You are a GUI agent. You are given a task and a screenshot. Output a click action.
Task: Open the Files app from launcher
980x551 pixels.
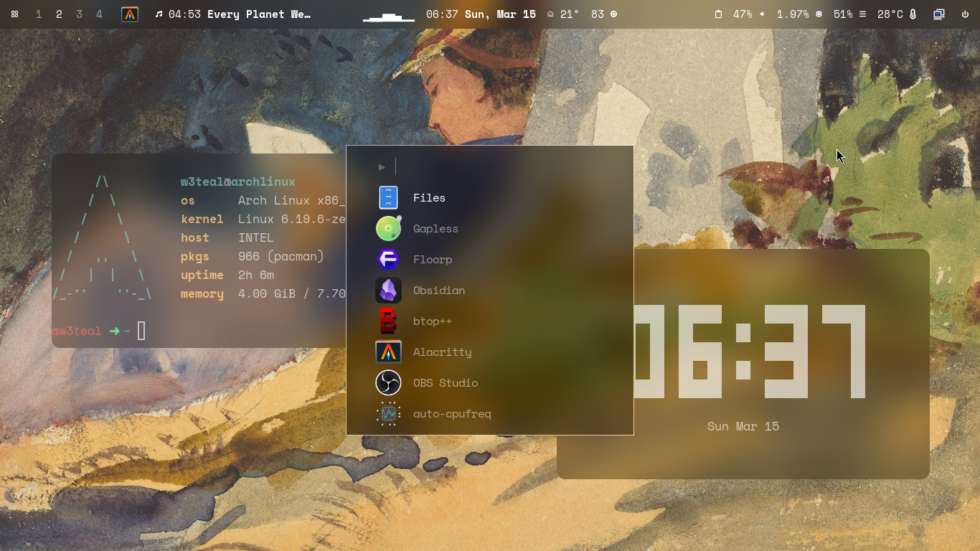tap(429, 198)
